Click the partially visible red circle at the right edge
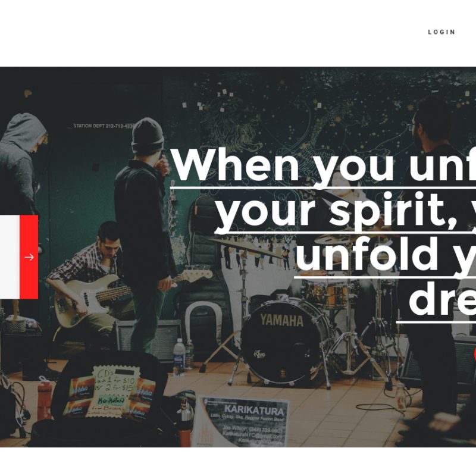Image resolution: width=476 pixels, height=476 pixels. [474, 354]
